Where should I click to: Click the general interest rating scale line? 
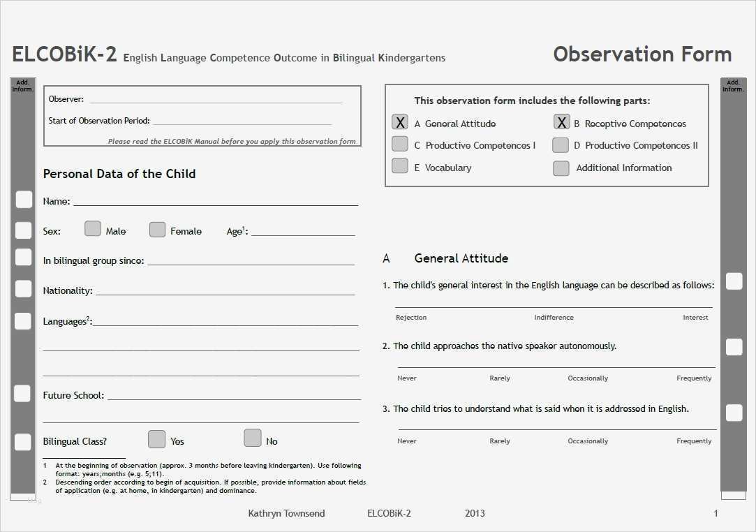[554, 306]
